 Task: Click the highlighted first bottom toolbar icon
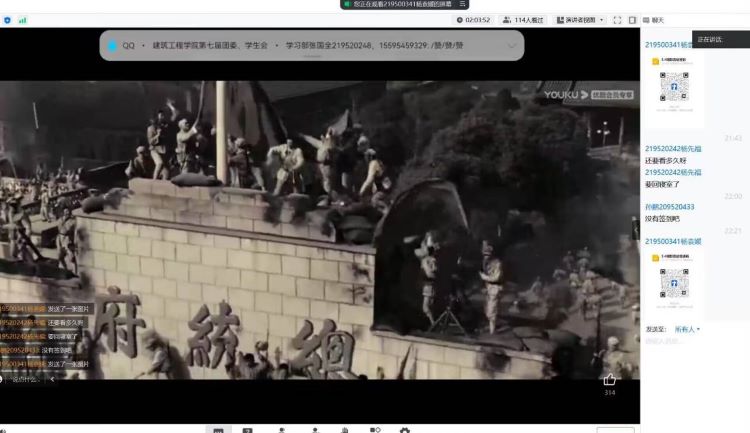[x=219, y=430]
